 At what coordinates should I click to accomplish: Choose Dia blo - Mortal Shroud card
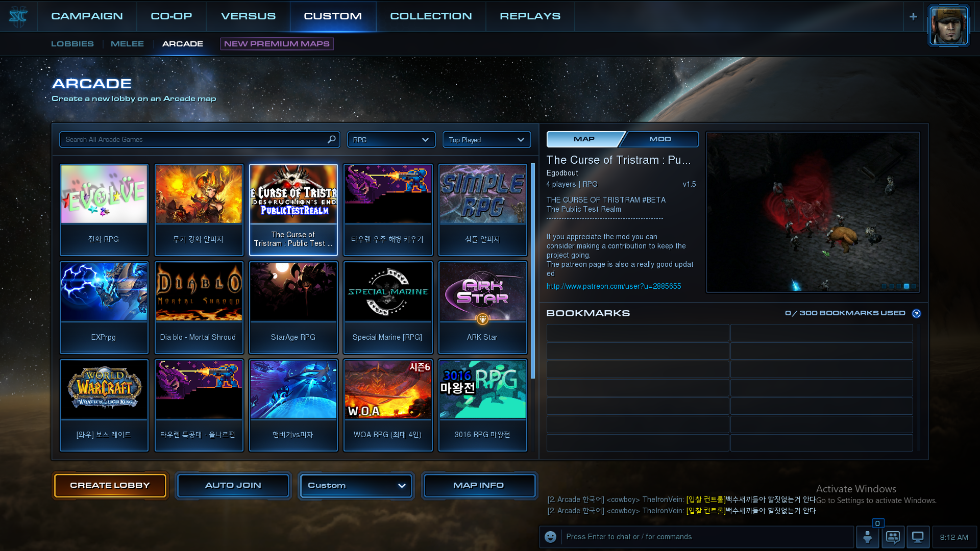pyautogui.click(x=199, y=308)
